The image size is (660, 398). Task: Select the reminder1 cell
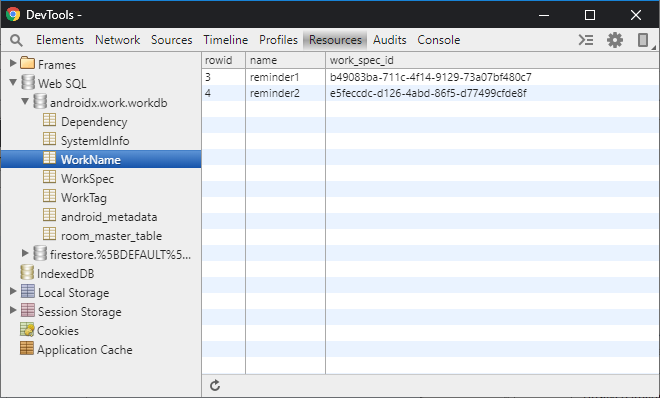click(285, 77)
